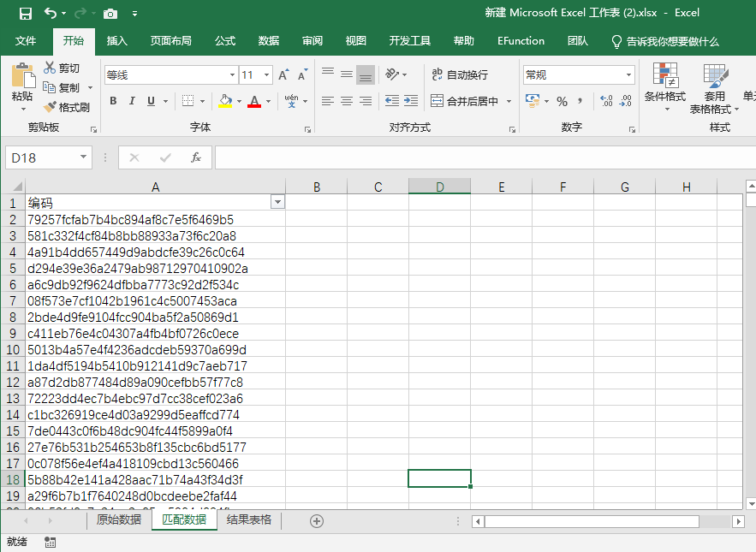Screen dimensions: 756x552
Task: Select all cells with corner triangle
Action: tap(16, 187)
